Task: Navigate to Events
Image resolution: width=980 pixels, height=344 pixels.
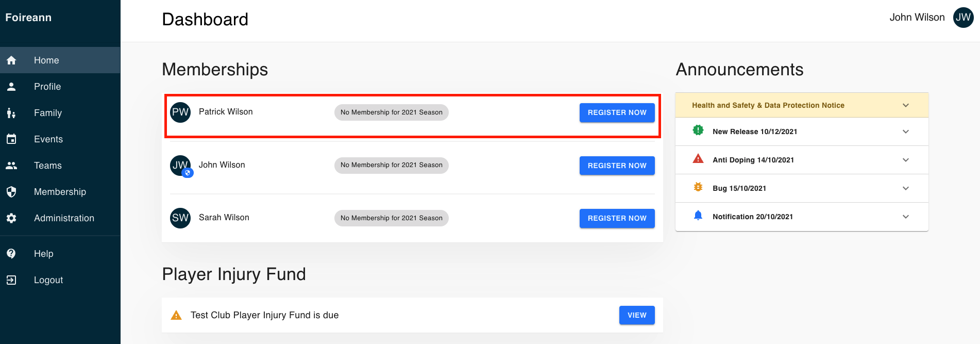Action: (60, 139)
